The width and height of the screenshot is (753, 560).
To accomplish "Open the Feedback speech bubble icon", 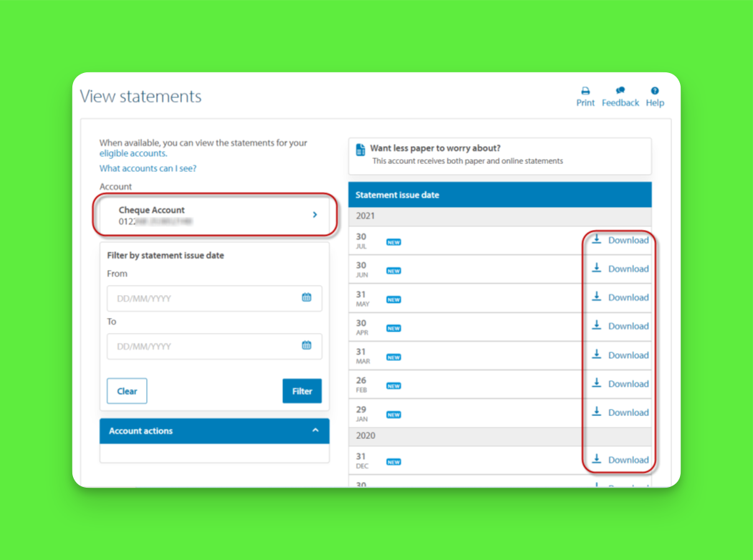I will click(620, 90).
